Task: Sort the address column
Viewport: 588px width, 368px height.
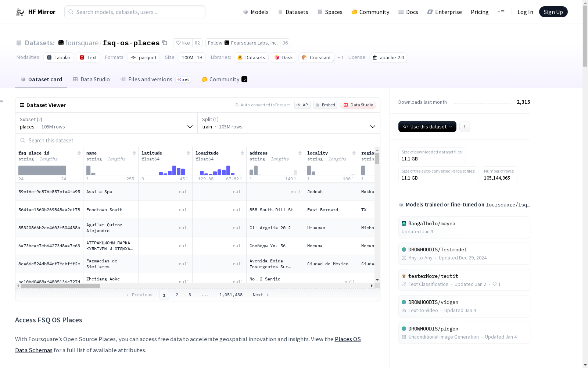Action: pyautogui.click(x=300, y=153)
